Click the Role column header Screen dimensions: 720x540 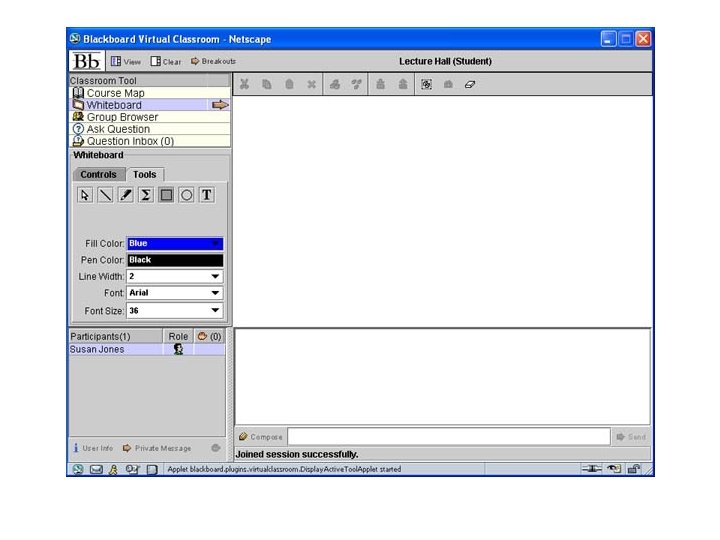coord(178,337)
